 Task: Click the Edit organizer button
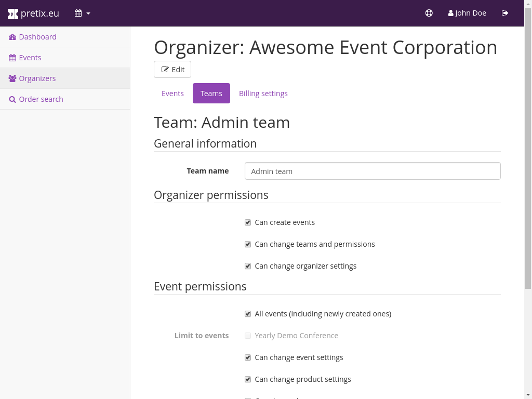click(x=172, y=69)
